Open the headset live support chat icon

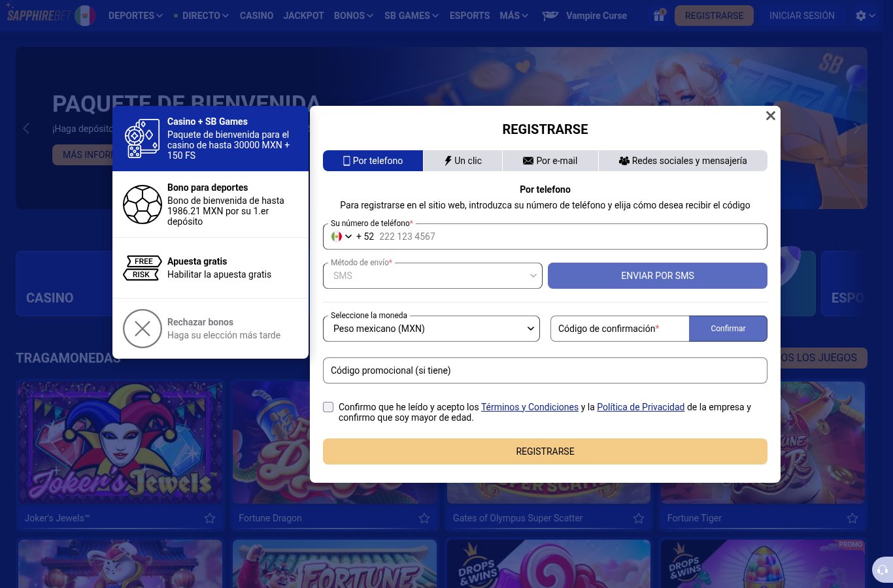coord(882,570)
